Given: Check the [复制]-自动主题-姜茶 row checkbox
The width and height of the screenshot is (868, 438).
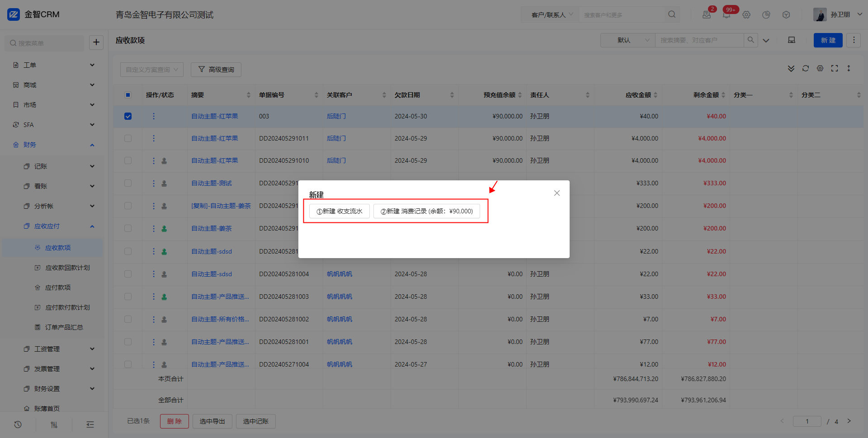Looking at the screenshot, I should click(x=128, y=206).
